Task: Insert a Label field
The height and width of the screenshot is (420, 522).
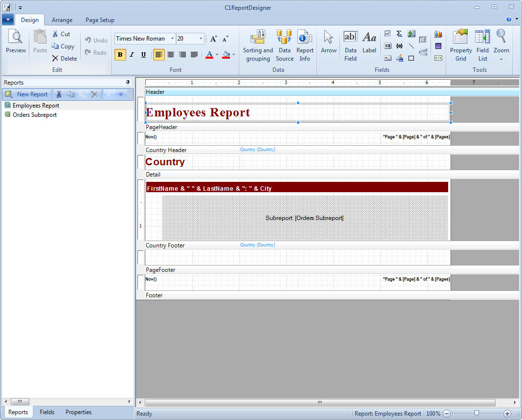Action: click(369, 42)
